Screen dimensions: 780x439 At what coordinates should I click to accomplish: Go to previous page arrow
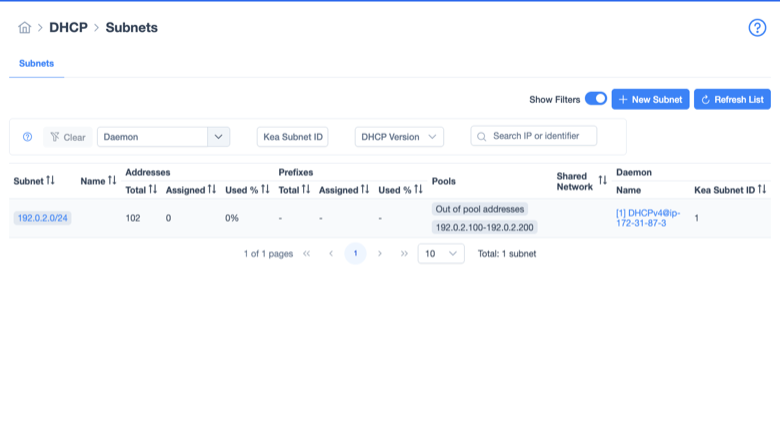331,254
